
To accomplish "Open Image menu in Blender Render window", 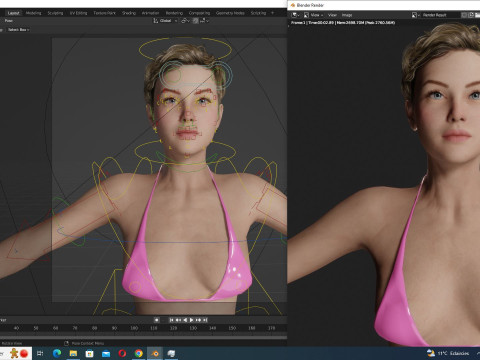I will click(347, 15).
